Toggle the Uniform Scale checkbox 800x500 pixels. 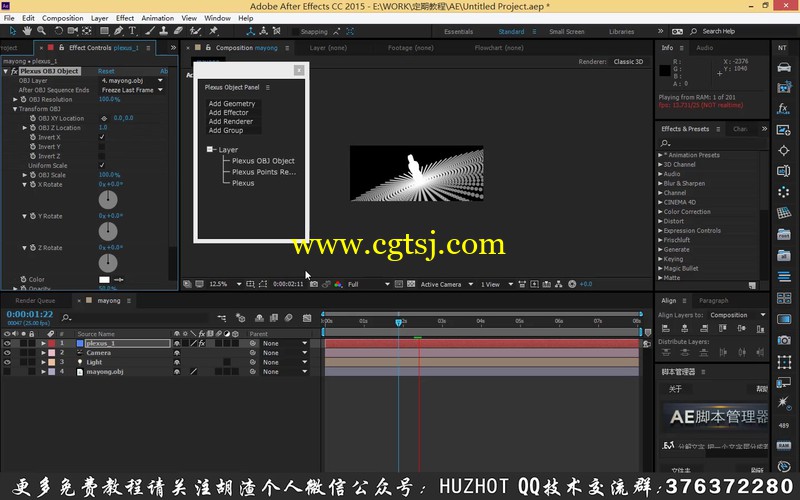coord(102,165)
